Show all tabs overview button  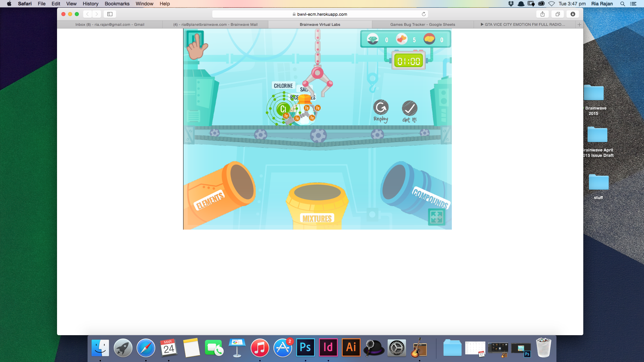(557, 14)
